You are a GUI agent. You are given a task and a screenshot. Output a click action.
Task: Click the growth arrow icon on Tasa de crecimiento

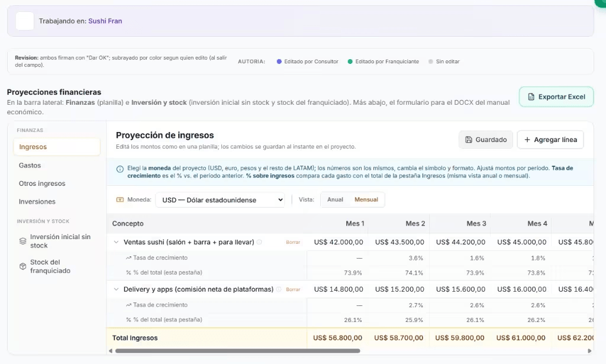click(x=128, y=257)
